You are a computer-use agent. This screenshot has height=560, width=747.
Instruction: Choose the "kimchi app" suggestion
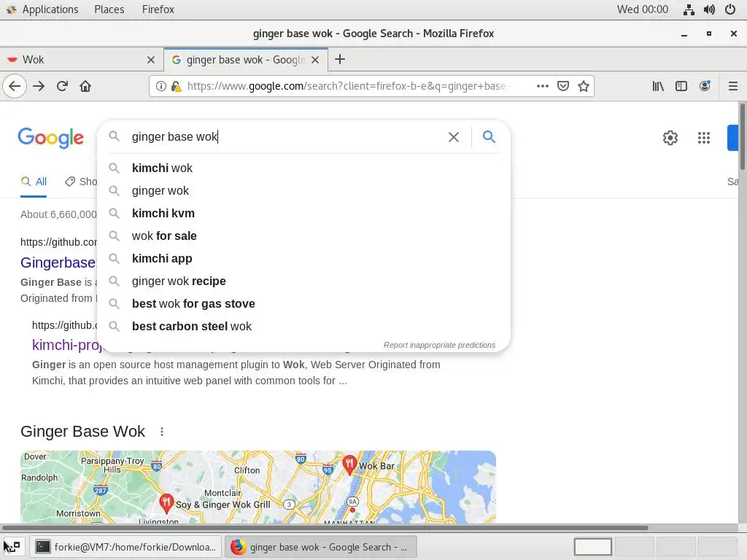pyautogui.click(x=304, y=259)
